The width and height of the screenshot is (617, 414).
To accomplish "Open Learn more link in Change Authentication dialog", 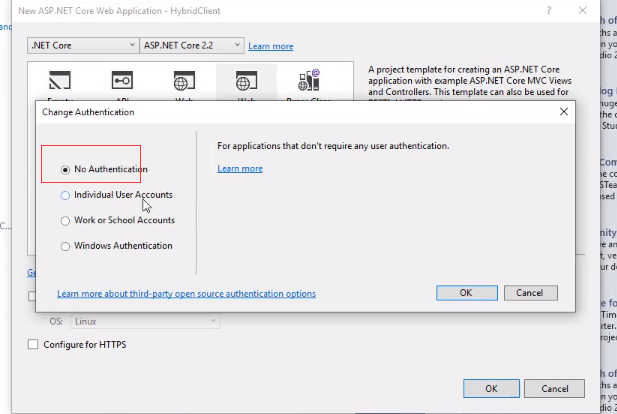I will coord(240,168).
